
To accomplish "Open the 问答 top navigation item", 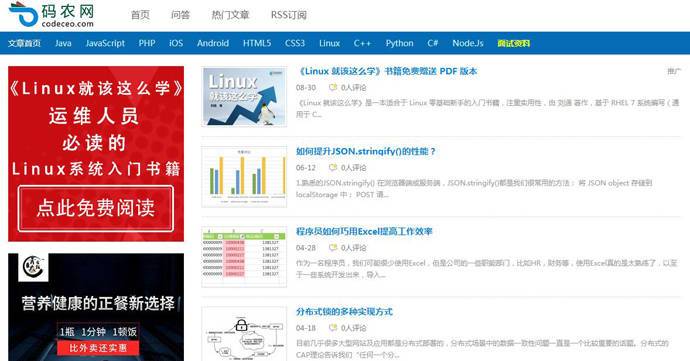I will [180, 15].
